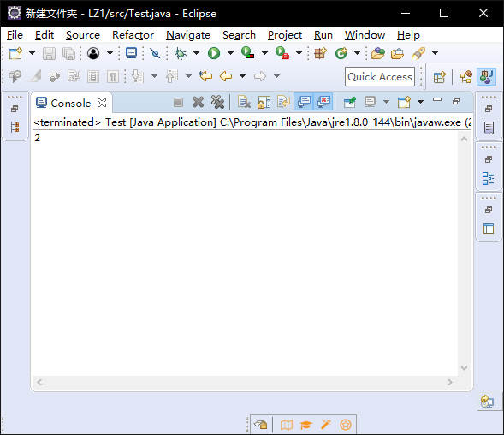
Task: Click the New Java Package icon
Action: (321, 53)
